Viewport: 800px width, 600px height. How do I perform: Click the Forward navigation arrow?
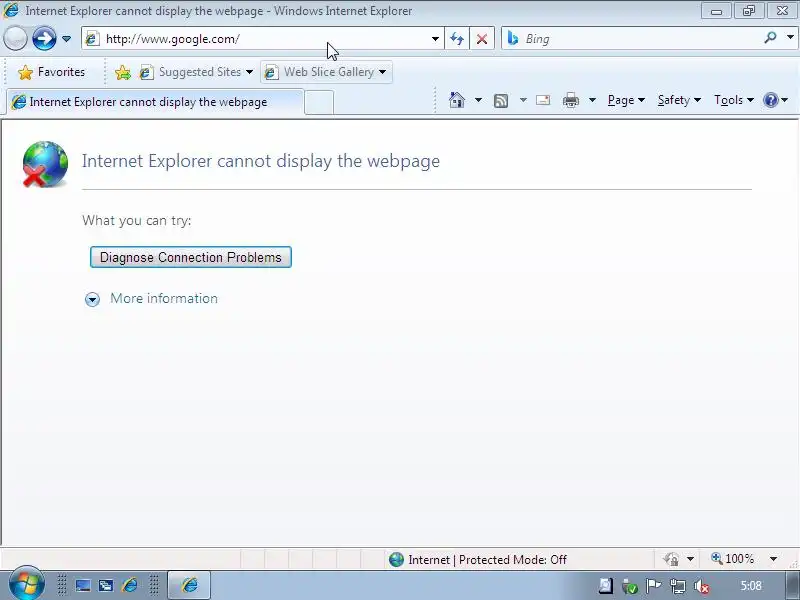coord(44,39)
